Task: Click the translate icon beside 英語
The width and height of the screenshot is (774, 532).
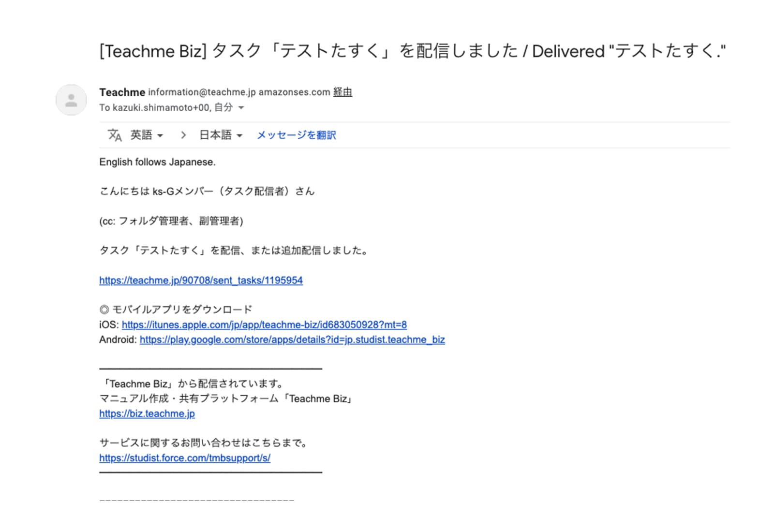Action: click(x=115, y=135)
